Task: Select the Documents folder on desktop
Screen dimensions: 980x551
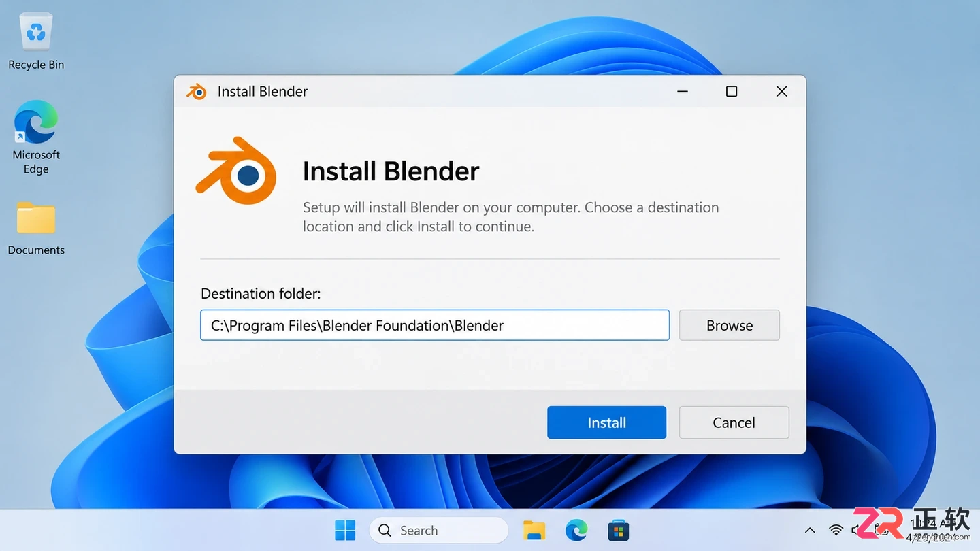Action: pos(36,229)
